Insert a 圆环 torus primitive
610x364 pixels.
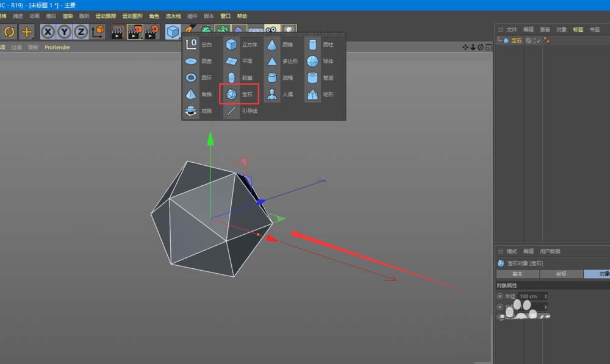191,78
